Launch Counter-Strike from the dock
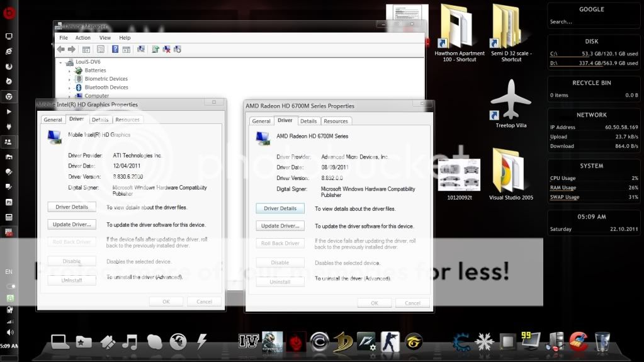Screen dimensions: 644x362 (390, 341)
